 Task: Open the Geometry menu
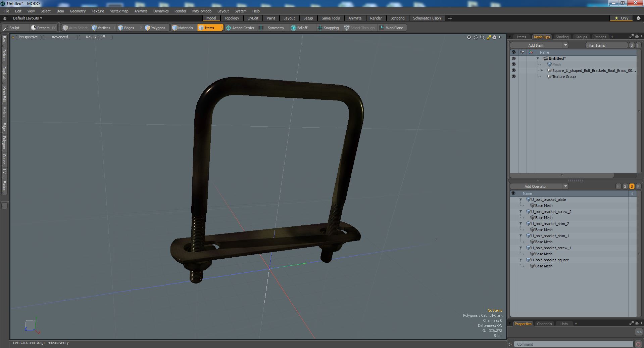coord(78,11)
